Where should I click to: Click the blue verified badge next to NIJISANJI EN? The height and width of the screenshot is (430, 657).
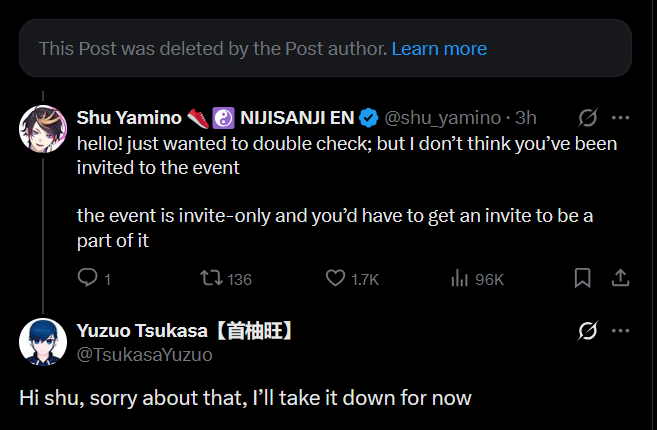click(x=369, y=118)
